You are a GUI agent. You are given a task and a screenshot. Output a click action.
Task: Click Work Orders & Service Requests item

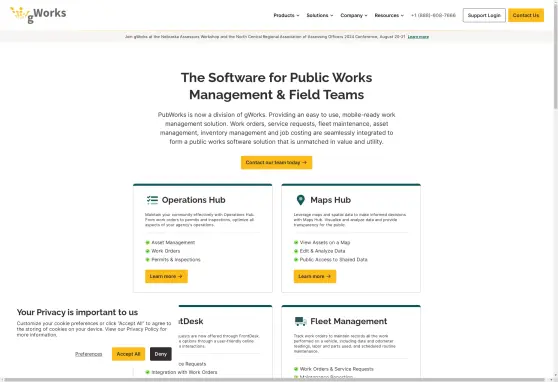pos(337,369)
